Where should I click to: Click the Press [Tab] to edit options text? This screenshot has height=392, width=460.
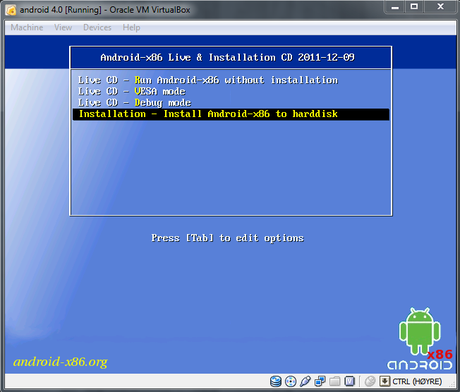tap(227, 238)
